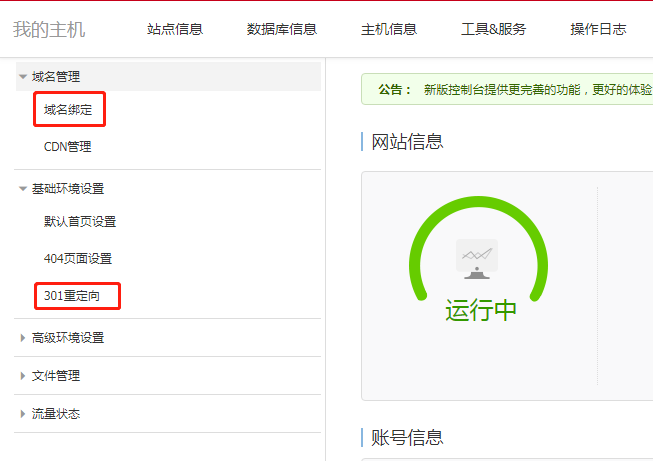Collapse the 基础环境设置 section
Viewport: 653px width, 461px height.
(x=67, y=188)
